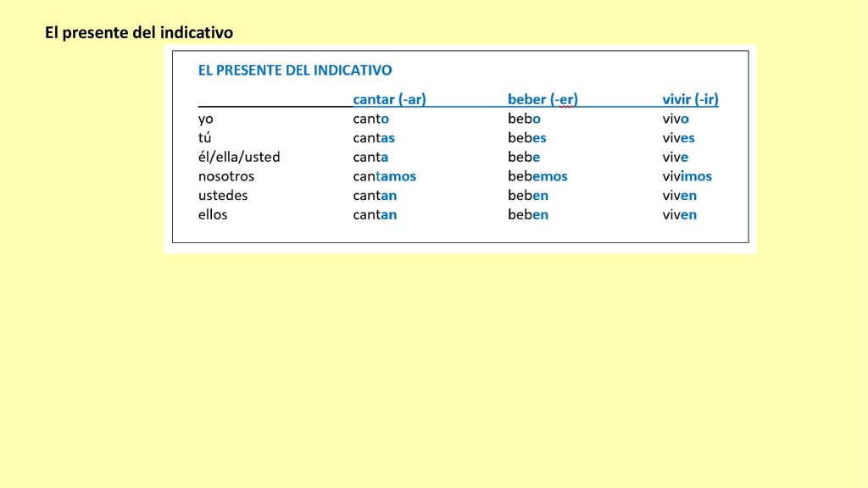This screenshot has width=868, height=488.
Task: Click the pronoun 'ellos'
Action: click(213, 214)
